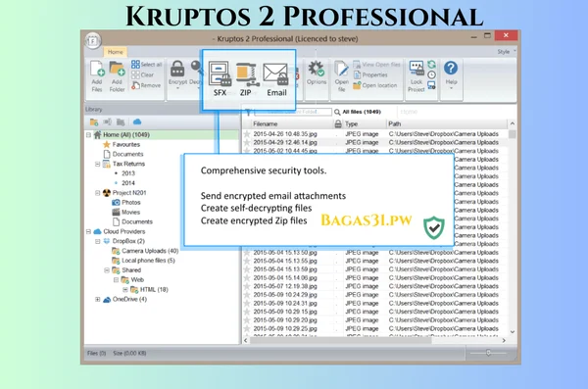Select the 2013 Tax Returns item

click(127, 173)
